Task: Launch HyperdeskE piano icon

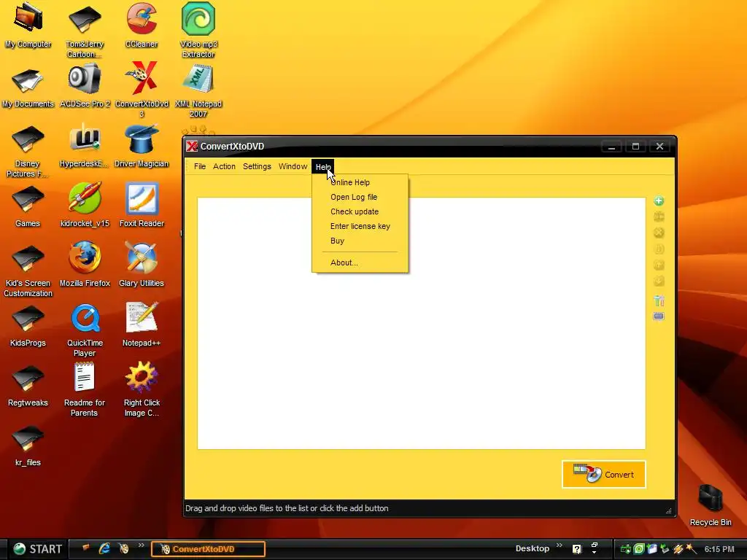Action: pyautogui.click(x=85, y=145)
